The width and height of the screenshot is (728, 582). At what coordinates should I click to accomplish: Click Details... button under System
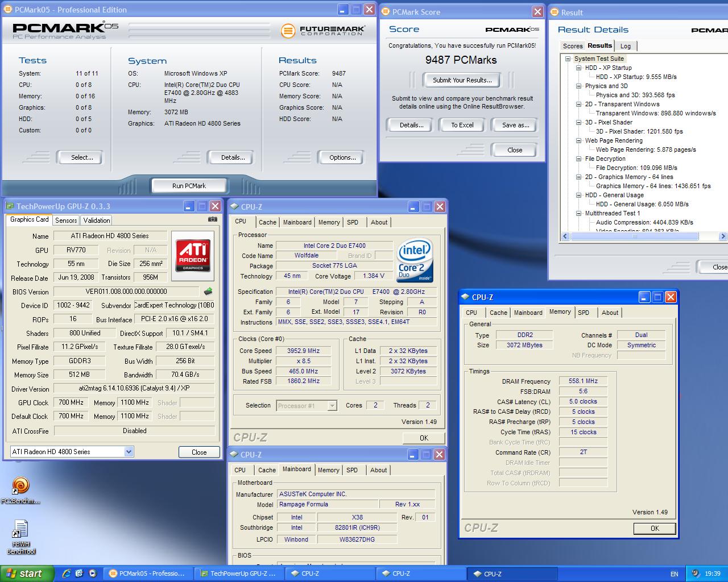[x=233, y=157]
